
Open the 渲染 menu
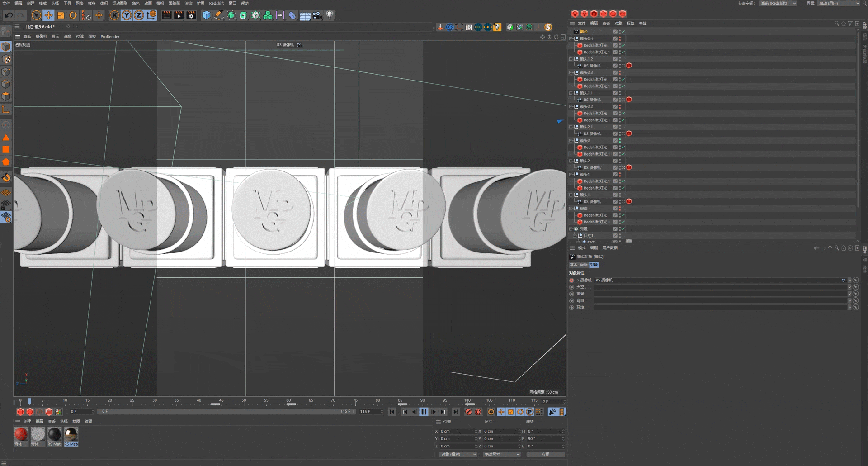[189, 3]
